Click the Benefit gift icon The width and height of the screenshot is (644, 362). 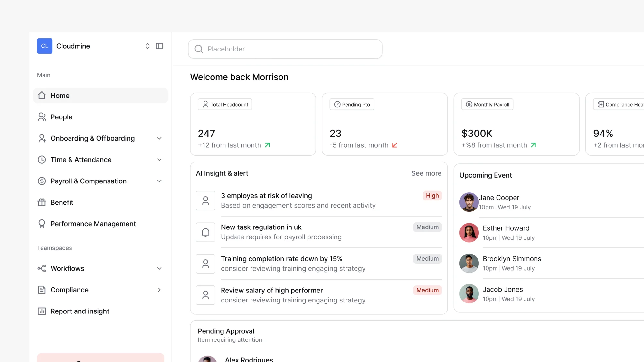click(42, 202)
